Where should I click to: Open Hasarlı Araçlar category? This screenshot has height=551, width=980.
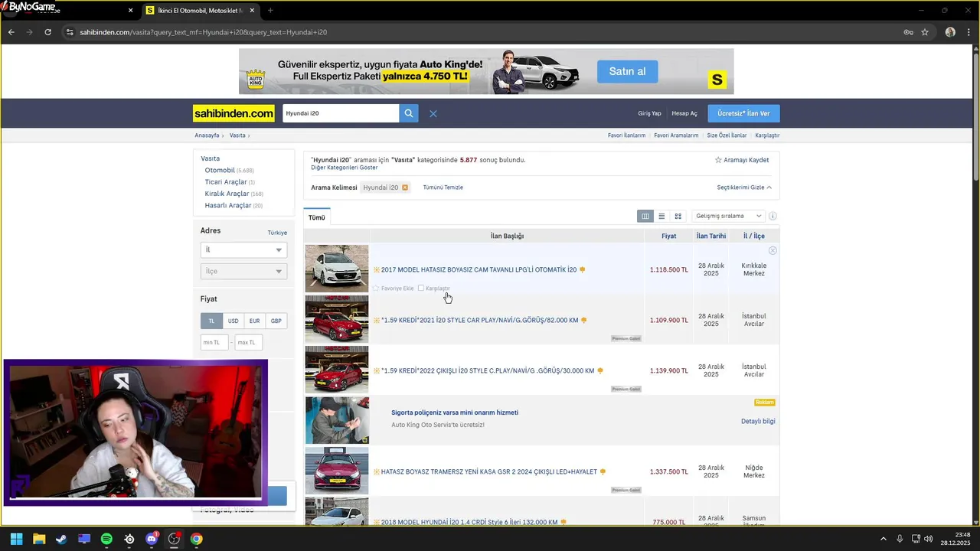pos(228,205)
